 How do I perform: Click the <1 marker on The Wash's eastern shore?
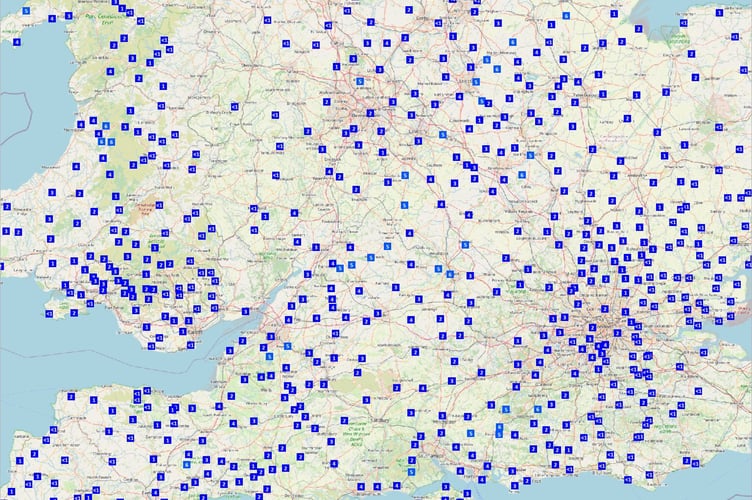(683, 23)
